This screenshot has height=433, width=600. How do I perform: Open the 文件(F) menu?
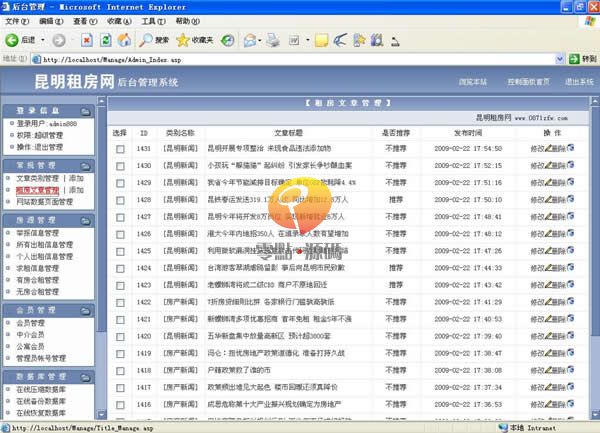pos(17,21)
